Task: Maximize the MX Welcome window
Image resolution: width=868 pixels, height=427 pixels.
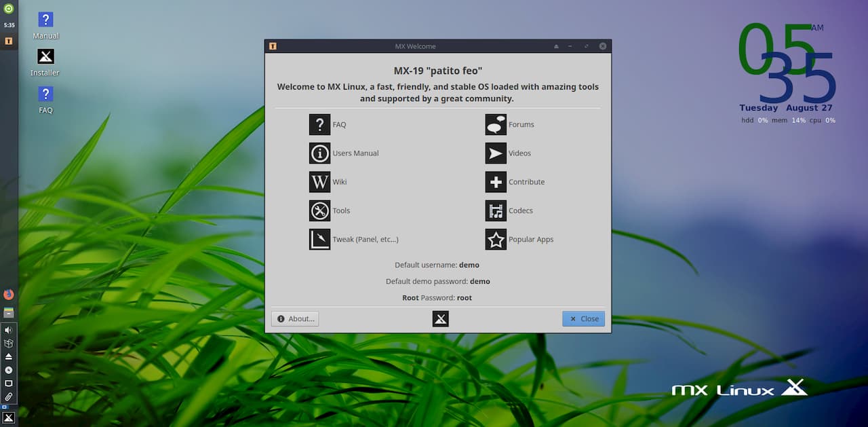Action: (586, 46)
